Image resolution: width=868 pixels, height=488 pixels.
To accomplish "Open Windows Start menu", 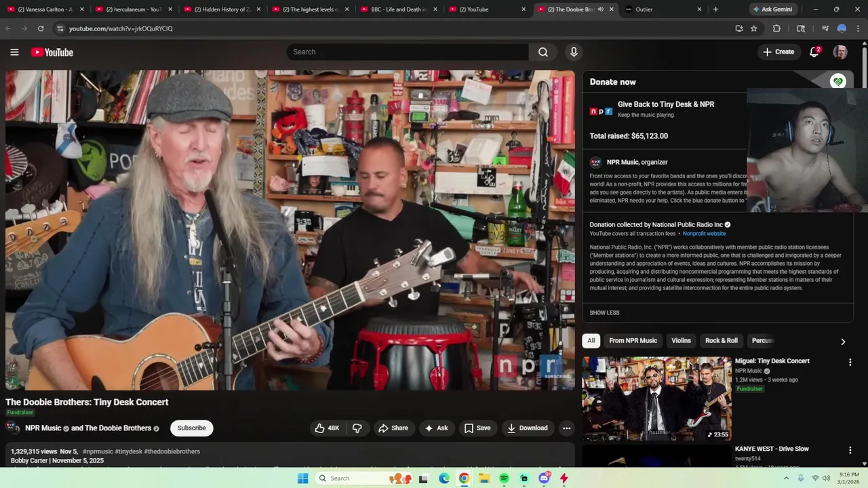I will click(302, 479).
